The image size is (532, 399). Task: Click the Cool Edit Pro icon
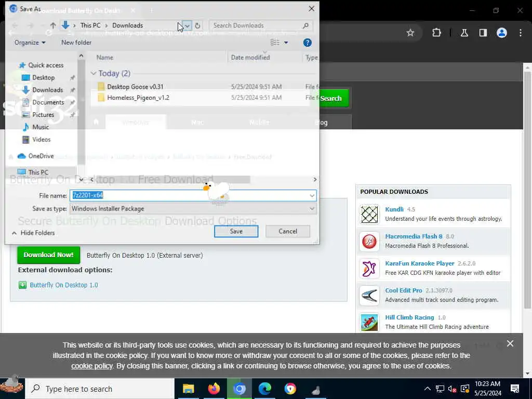point(369,296)
